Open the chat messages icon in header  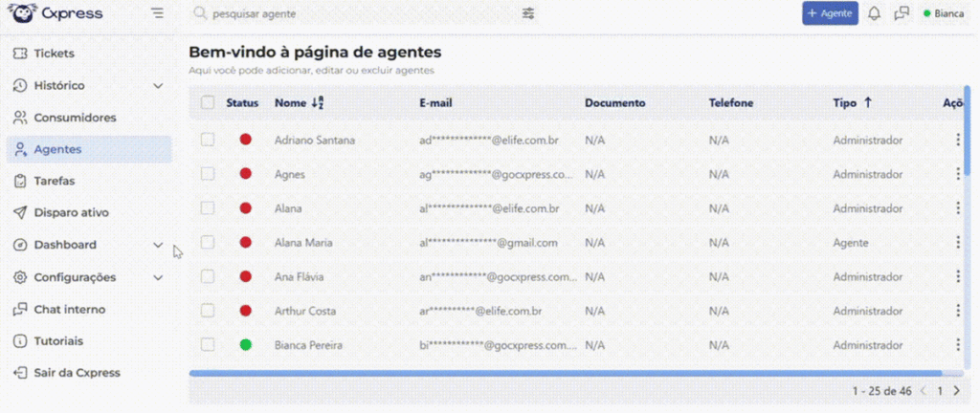901,13
